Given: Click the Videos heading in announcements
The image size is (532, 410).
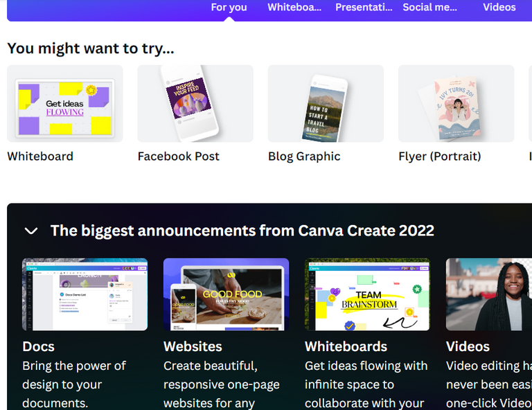Looking at the screenshot, I should pos(468,346).
